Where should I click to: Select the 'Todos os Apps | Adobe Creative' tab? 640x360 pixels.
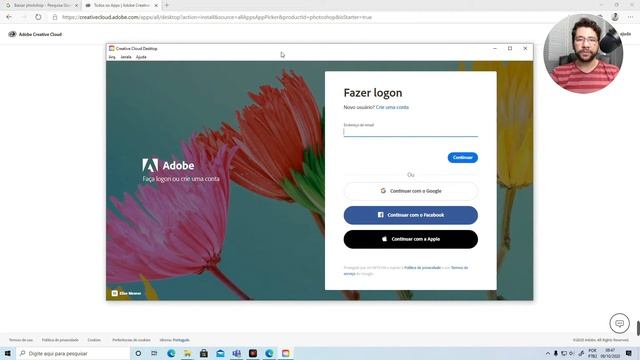(x=122, y=5)
